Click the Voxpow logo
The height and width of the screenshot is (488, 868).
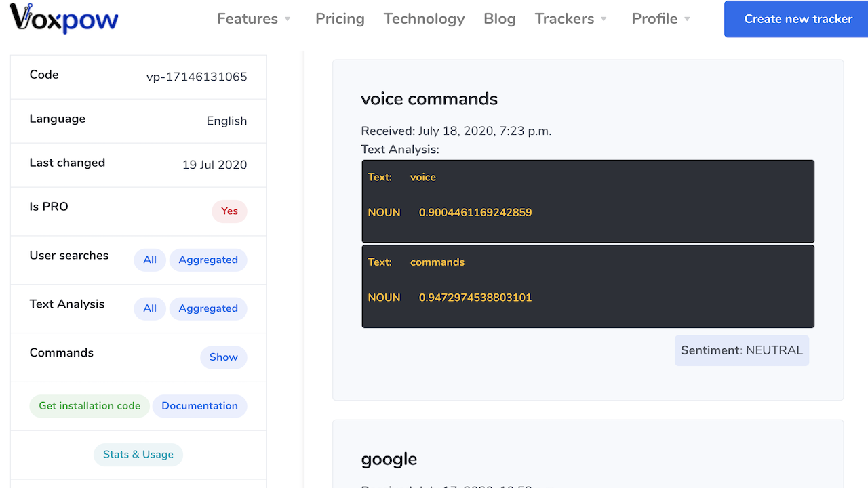[64, 18]
